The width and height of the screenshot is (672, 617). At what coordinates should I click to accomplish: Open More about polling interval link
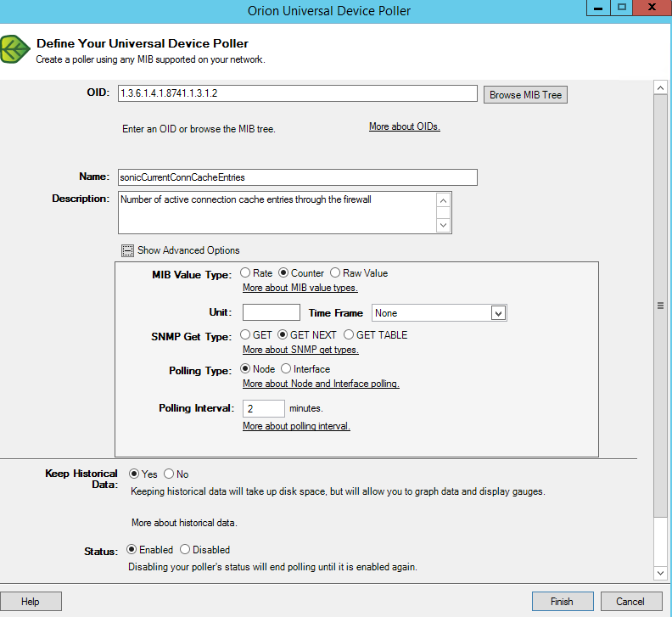click(x=296, y=426)
